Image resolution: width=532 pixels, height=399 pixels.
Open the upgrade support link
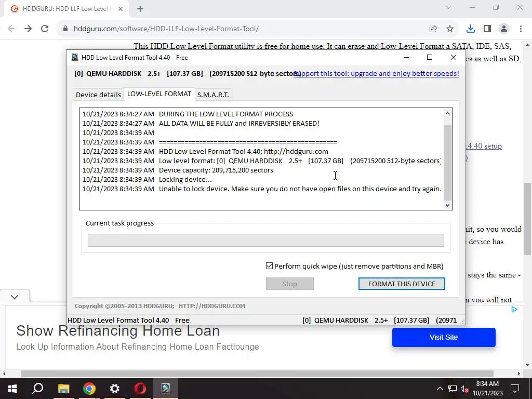coord(376,73)
